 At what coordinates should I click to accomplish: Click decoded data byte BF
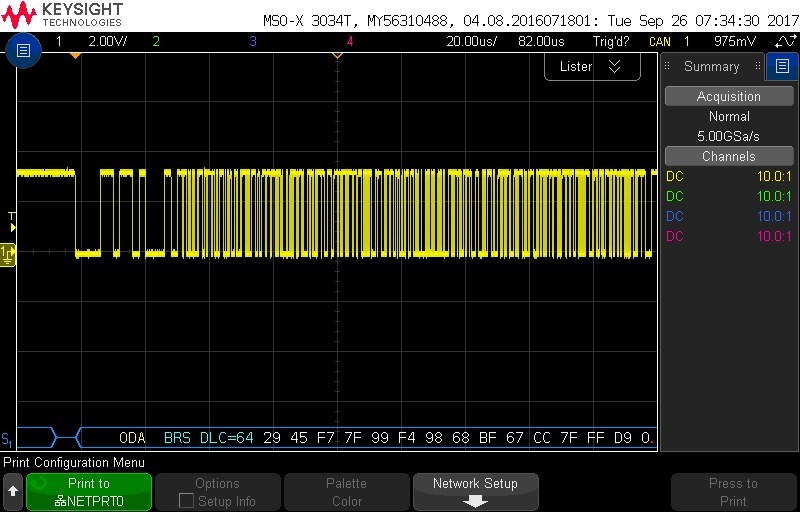coord(488,438)
